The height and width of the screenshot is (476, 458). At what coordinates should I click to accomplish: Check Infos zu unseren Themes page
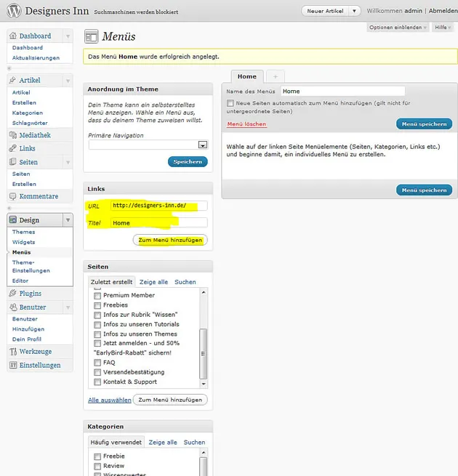click(x=97, y=334)
